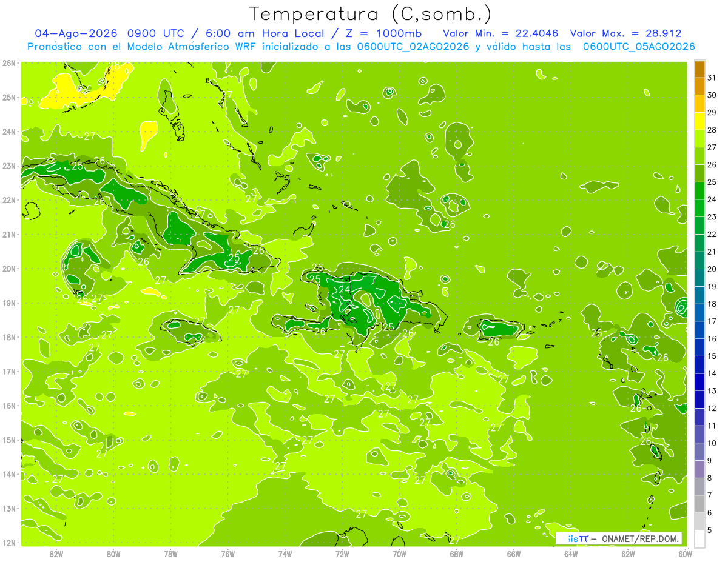Click the longitude axis label "64W"

click(x=571, y=554)
